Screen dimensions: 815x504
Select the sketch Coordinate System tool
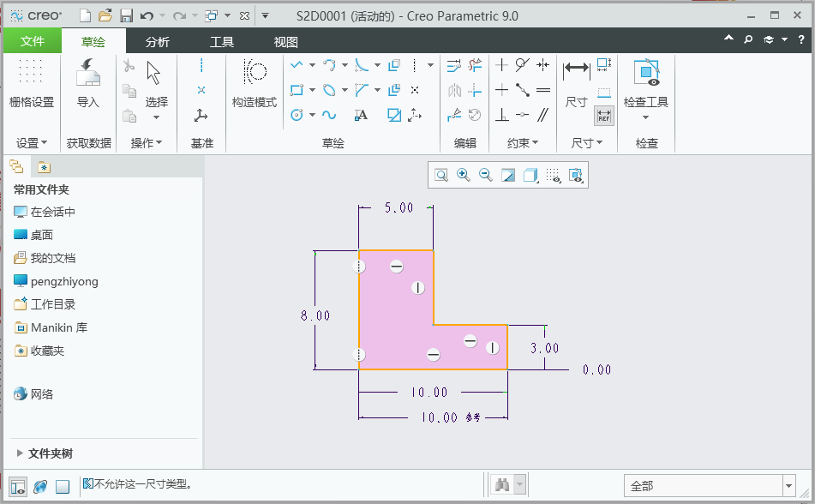pyautogui.click(x=415, y=115)
